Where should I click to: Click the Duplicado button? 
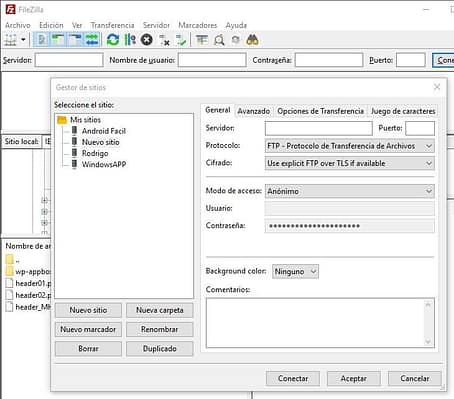160,349
